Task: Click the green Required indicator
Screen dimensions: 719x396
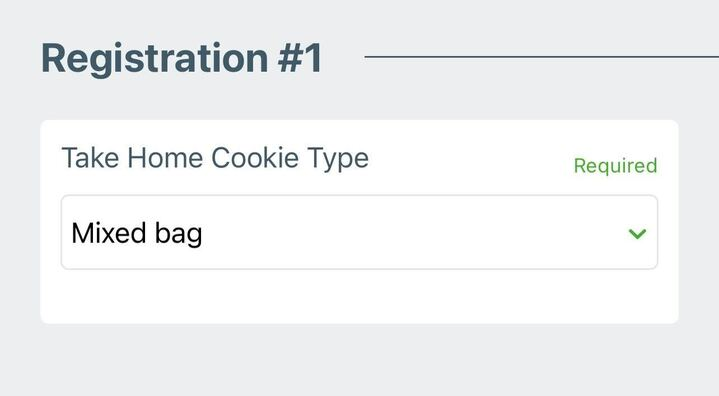Action: click(615, 166)
